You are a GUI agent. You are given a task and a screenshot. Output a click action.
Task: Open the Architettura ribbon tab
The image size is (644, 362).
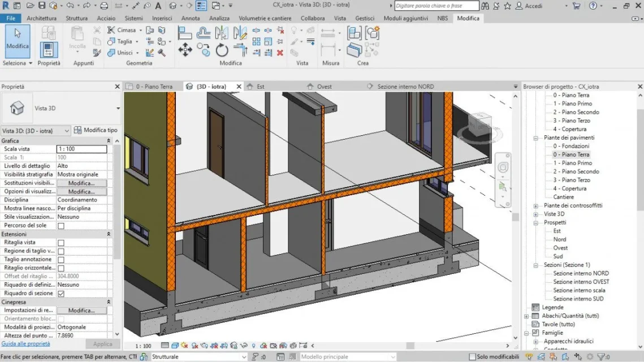point(41,18)
